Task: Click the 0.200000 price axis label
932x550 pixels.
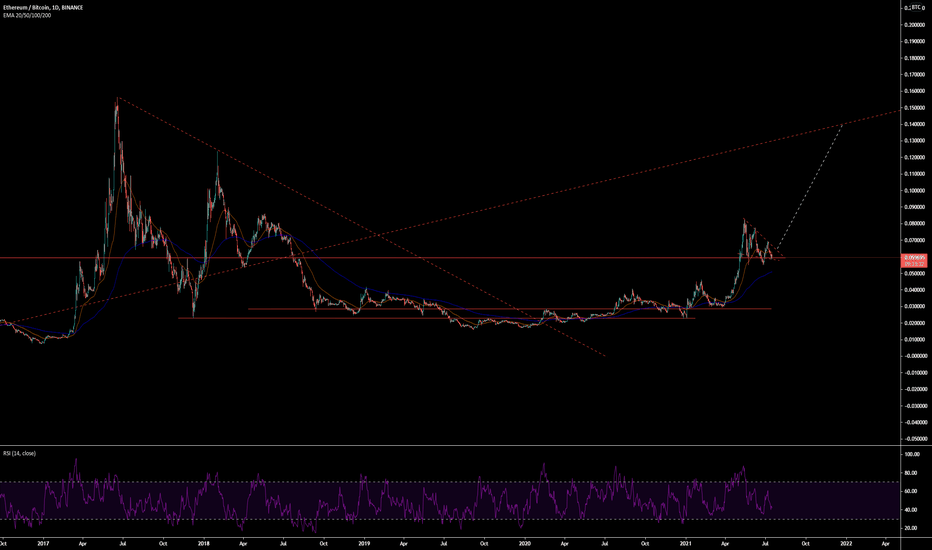Action: tap(914, 25)
